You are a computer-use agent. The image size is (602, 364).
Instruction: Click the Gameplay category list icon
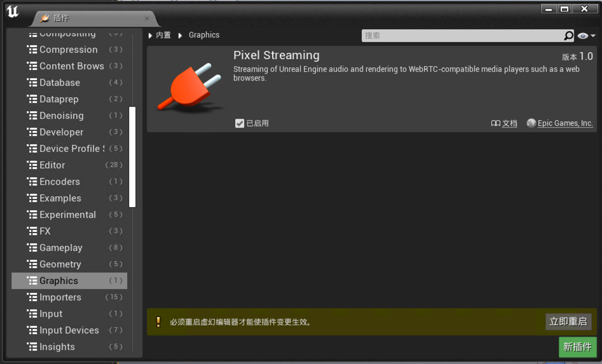(32, 247)
